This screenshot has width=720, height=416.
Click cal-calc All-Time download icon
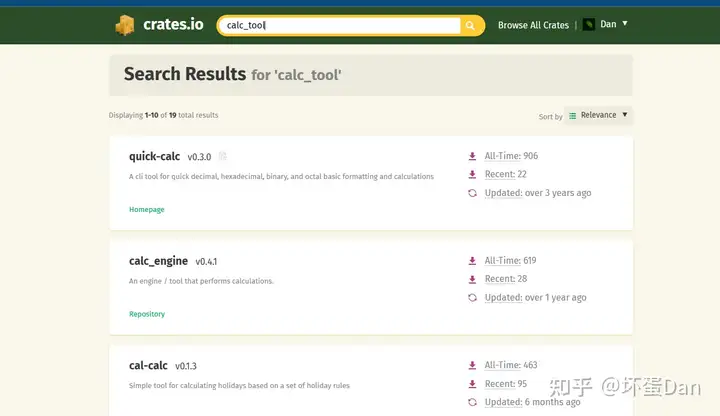(472, 365)
